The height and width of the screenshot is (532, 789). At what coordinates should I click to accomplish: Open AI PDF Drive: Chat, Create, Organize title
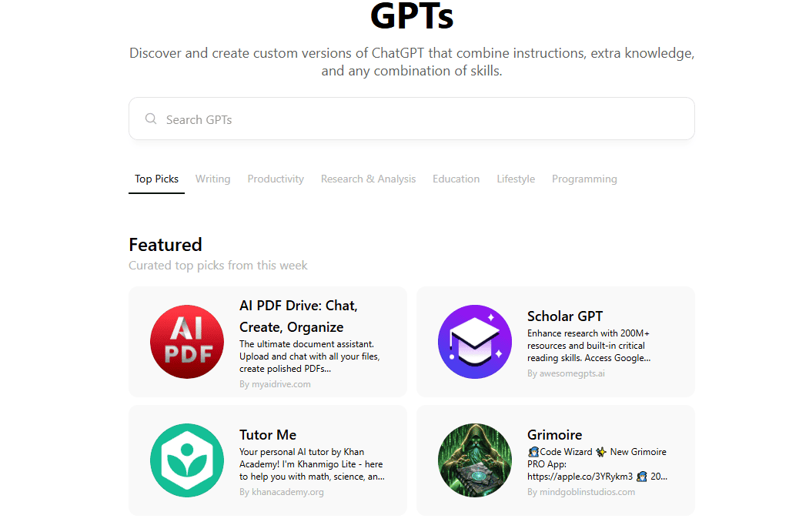[x=299, y=316]
